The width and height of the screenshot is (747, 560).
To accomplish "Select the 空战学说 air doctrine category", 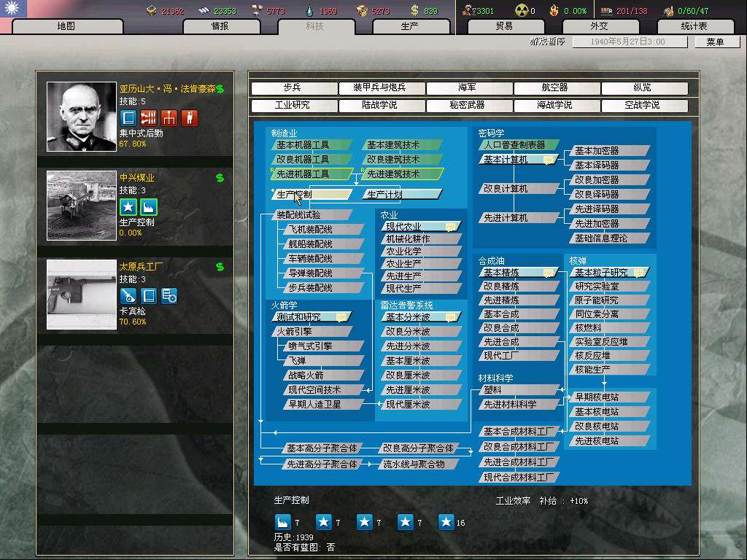I will pyautogui.click(x=643, y=105).
